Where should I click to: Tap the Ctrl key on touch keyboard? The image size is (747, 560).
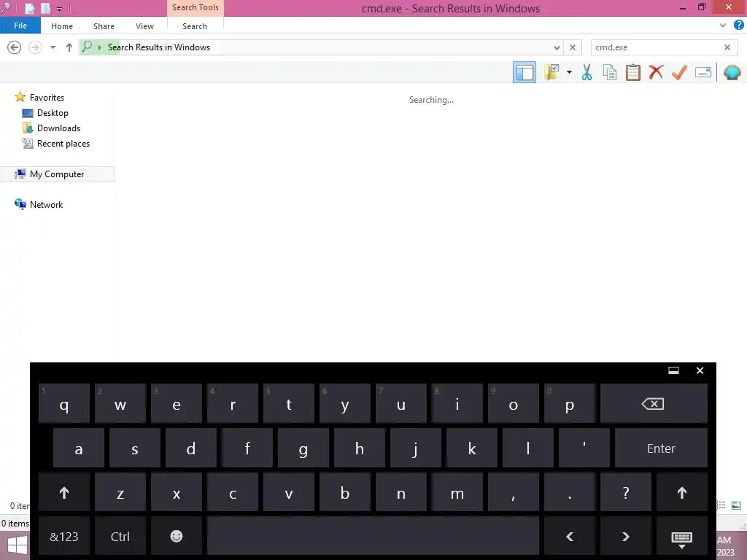tap(120, 536)
